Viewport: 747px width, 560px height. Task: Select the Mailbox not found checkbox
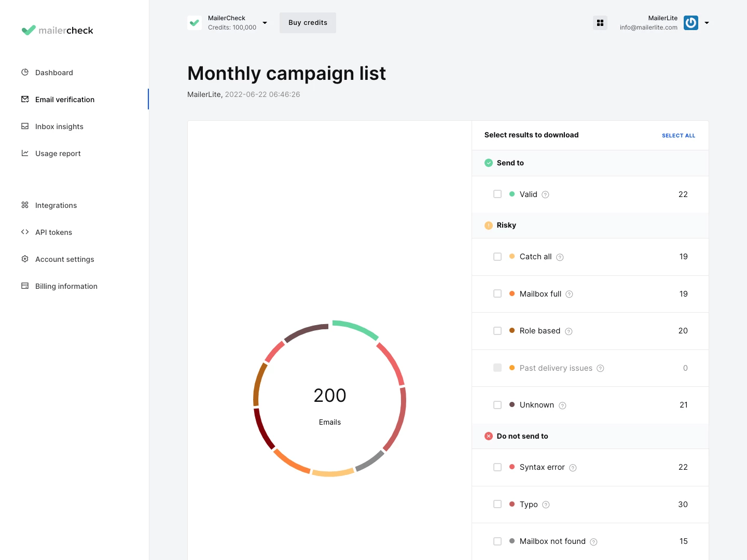tap(497, 541)
